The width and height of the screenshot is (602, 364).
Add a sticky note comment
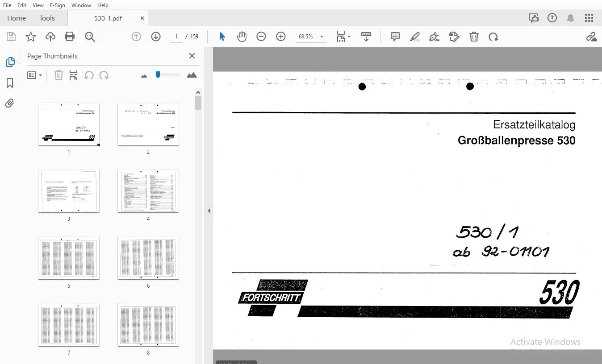(x=395, y=37)
